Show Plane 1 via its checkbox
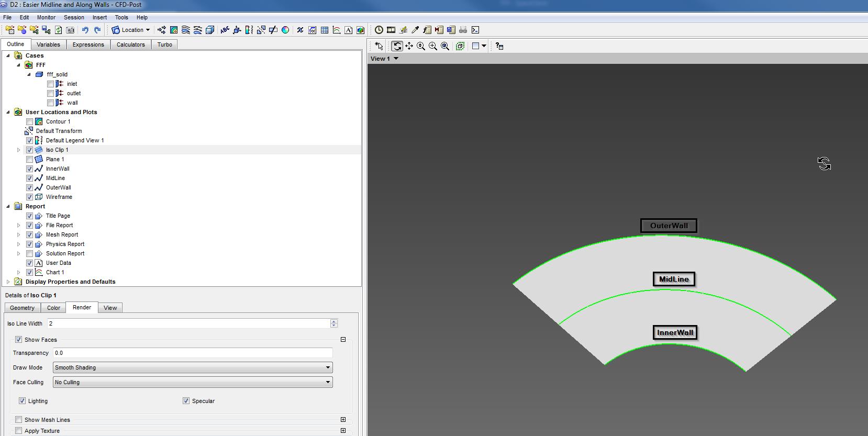This screenshot has width=868, height=436. pos(30,159)
